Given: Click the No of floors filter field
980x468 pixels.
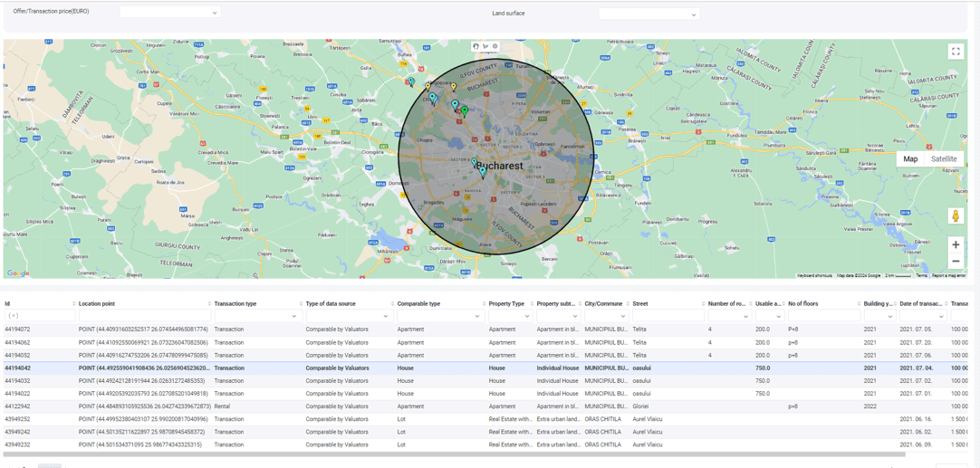Looking at the screenshot, I should click(822, 316).
